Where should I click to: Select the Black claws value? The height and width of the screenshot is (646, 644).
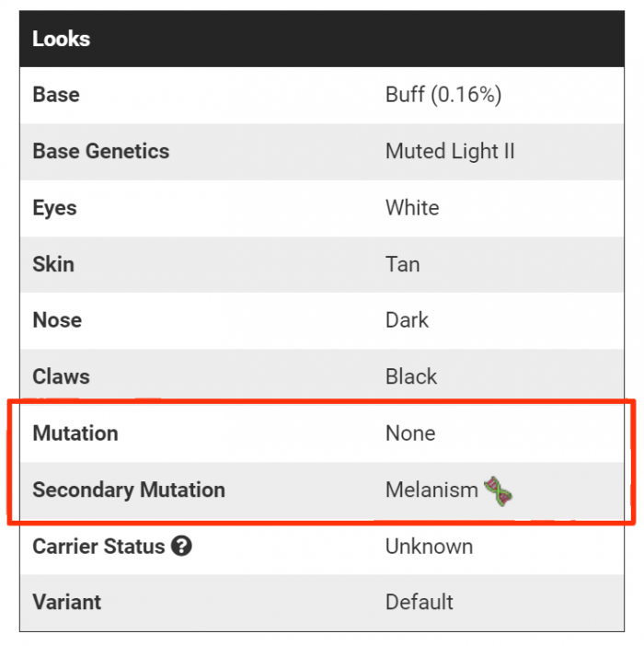click(x=411, y=376)
